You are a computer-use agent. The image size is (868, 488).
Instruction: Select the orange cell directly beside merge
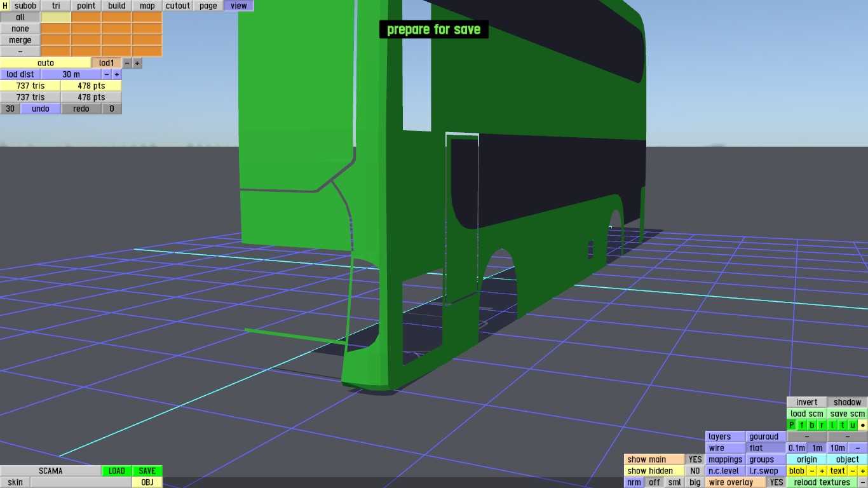pyautogui.click(x=56, y=40)
